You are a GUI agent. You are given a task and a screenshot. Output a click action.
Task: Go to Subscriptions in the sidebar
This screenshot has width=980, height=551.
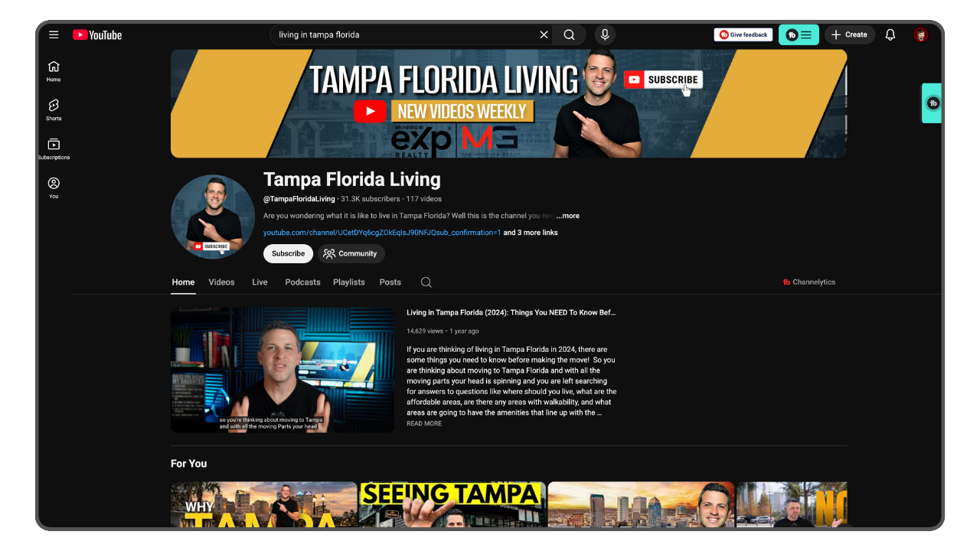[x=54, y=148]
